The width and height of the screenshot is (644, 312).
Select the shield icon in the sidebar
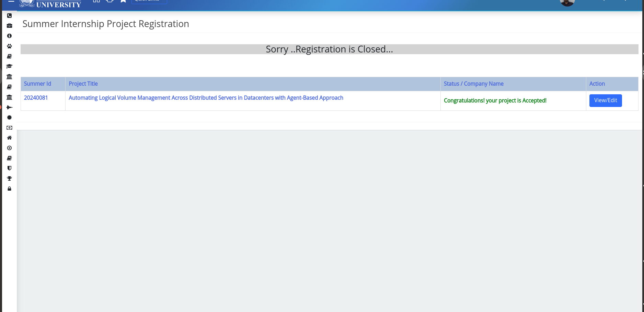pyautogui.click(x=9, y=168)
